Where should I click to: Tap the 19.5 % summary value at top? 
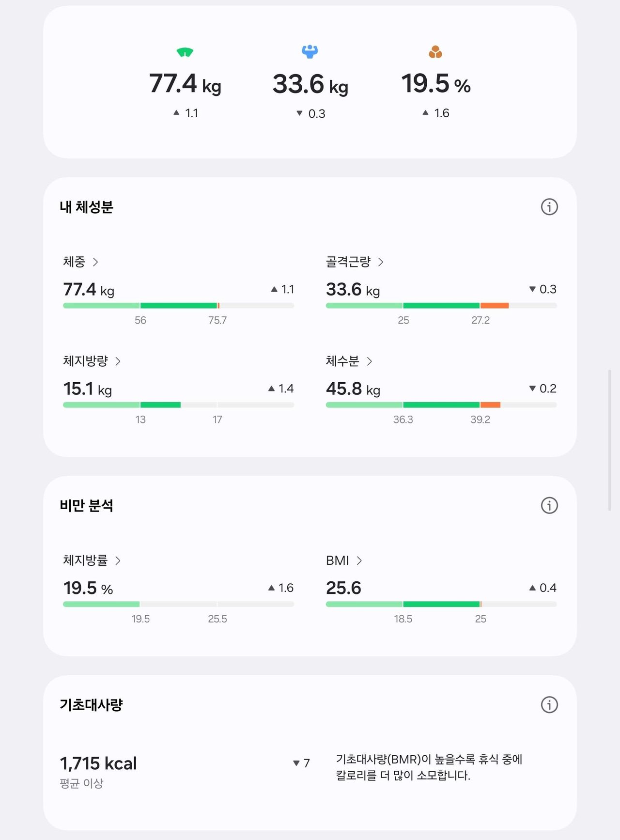pyautogui.click(x=435, y=83)
